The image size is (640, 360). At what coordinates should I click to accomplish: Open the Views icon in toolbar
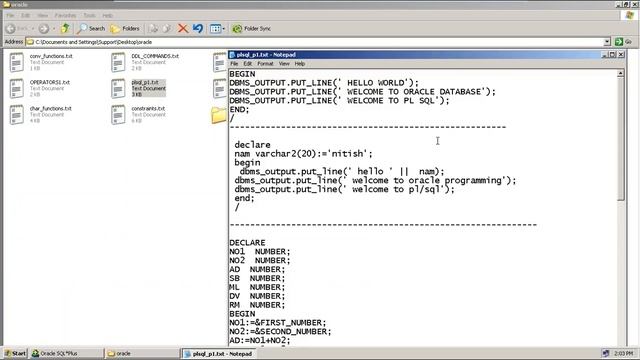[x=215, y=29]
